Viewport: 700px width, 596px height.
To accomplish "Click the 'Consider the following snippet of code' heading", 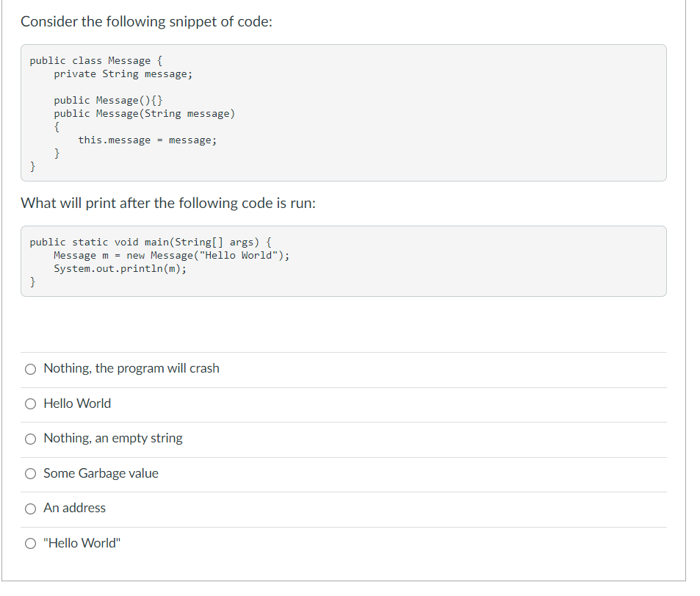I will pyautogui.click(x=146, y=21).
